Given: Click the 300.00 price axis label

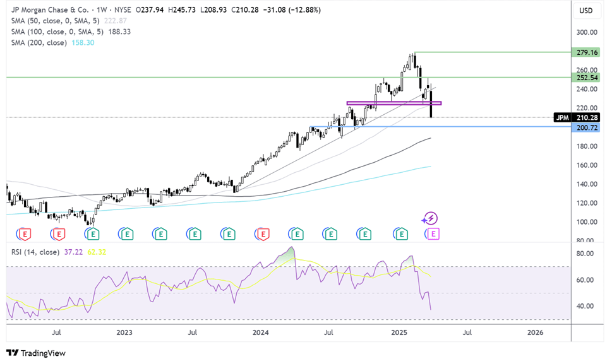Looking at the screenshot, I should [x=587, y=32].
